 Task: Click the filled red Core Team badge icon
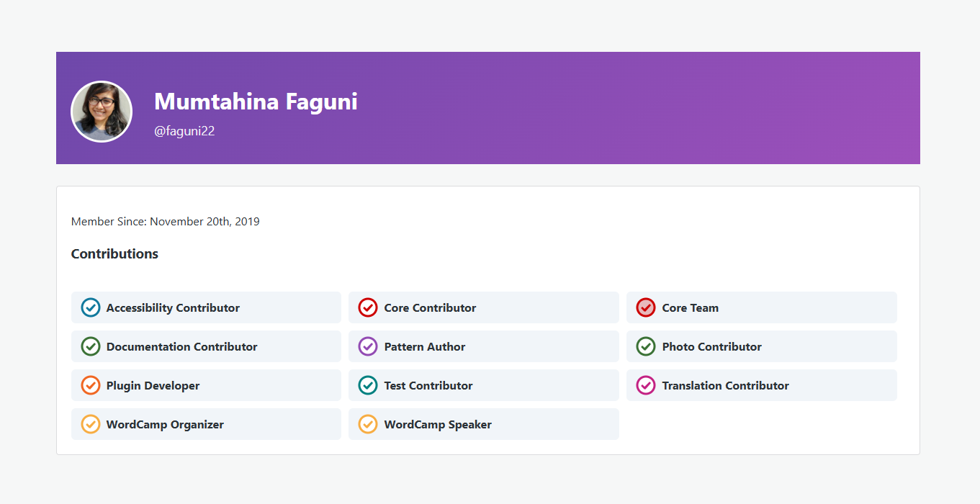[x=646, y=307]
